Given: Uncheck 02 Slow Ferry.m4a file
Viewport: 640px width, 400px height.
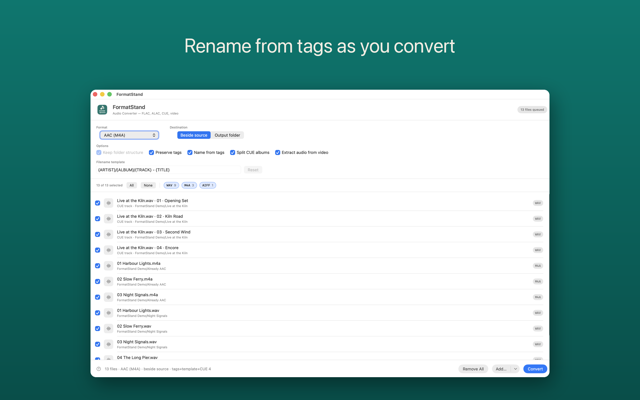Looking at the screenshot, I should tap(98, 281).
